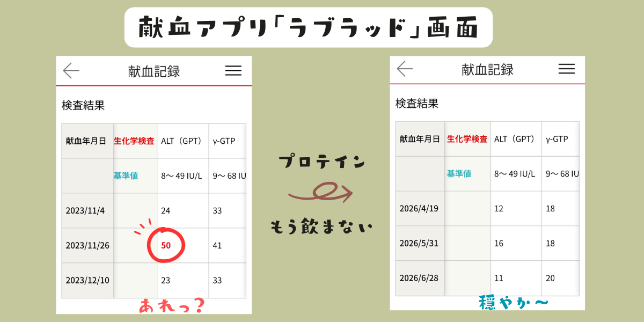Screen dimensions: 644x322
Task: Click γ-GTP value 33 in the 2023/12/10 row
Action: pyautogui.click(x=217, y=280)
